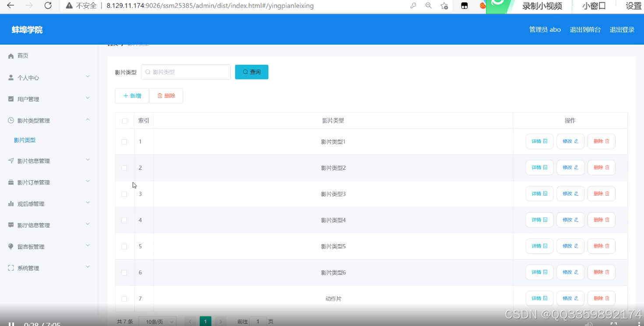Image resolution: width=644 pixels, height=326 pixels.
Task: Click 删除 for row 影片类型3
Action: coord(602,194)
